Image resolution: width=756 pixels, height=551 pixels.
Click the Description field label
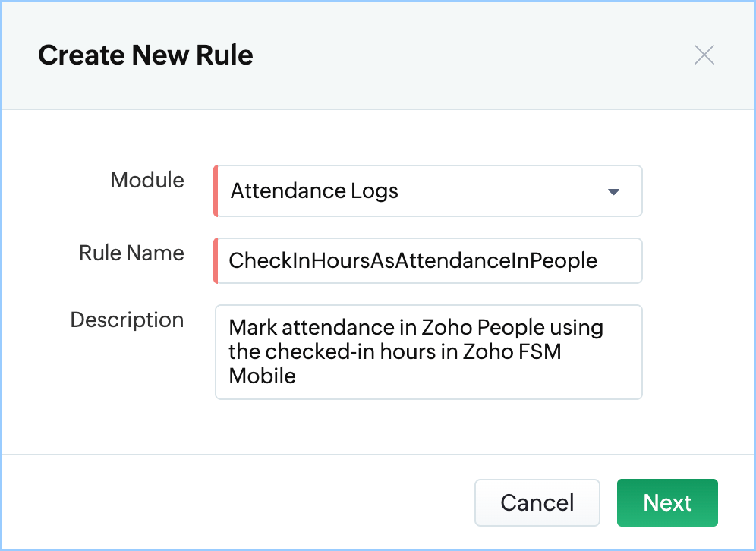[x=127, y=320]
